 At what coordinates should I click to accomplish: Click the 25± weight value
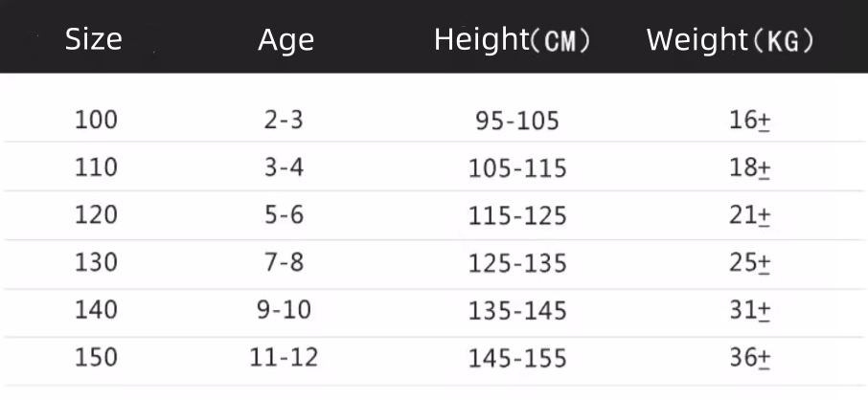click(749, 263)
